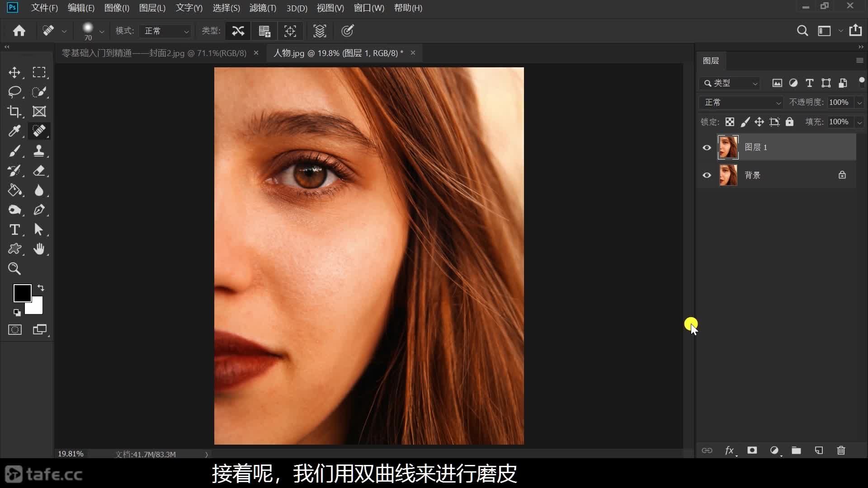Image resolution: width=868 pixels, height=488 pixels.
Task: Select the Lasso tool
Action: (x=14, y=92)
